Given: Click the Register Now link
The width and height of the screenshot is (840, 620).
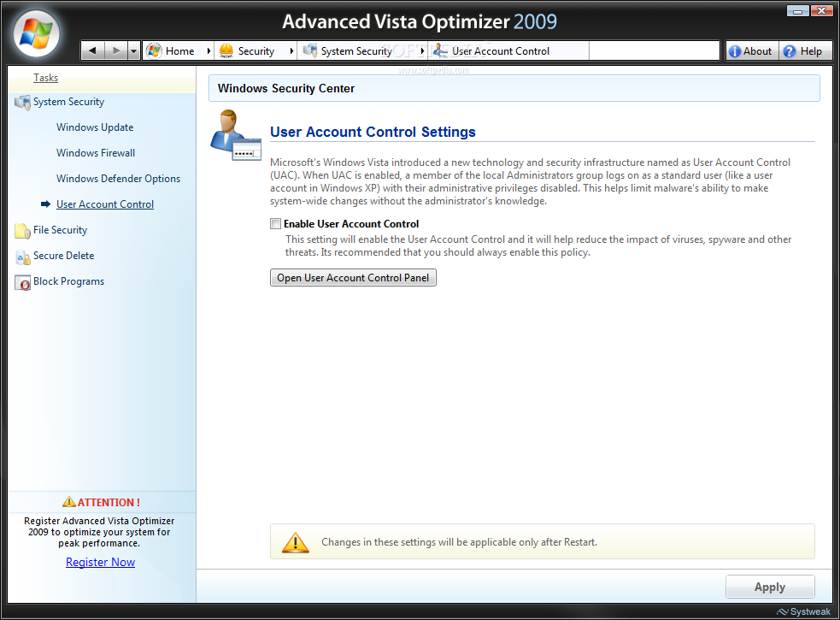Looking at the screenshot, I should (x=100, y=562).
